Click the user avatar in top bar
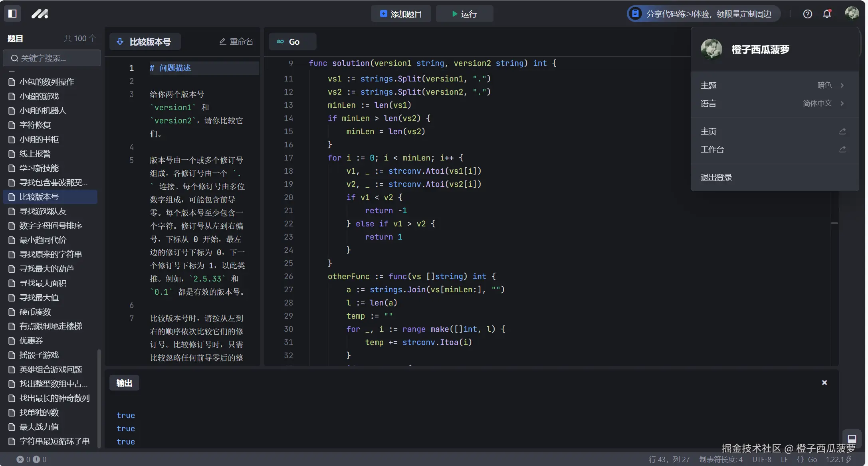The image size is (868, 466). [x=852, y=13]
